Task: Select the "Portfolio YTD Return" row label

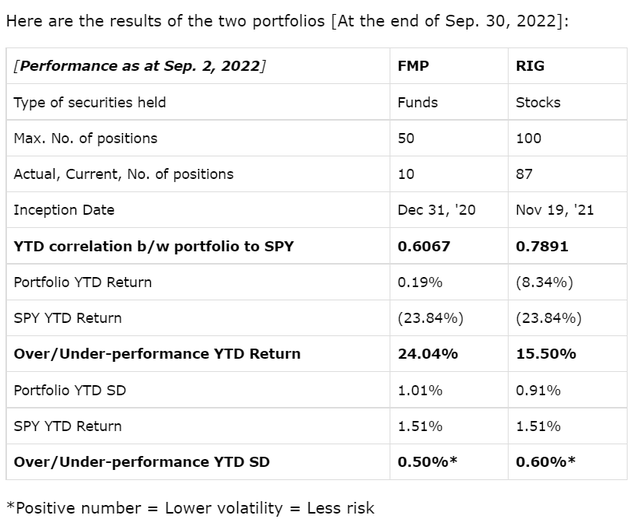Action: point(83,282)
